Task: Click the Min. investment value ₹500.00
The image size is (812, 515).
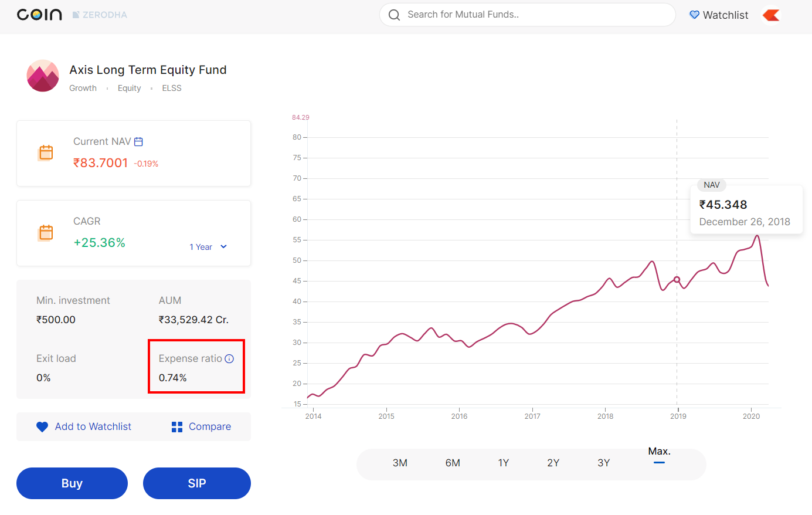Action: click(56, 320)
